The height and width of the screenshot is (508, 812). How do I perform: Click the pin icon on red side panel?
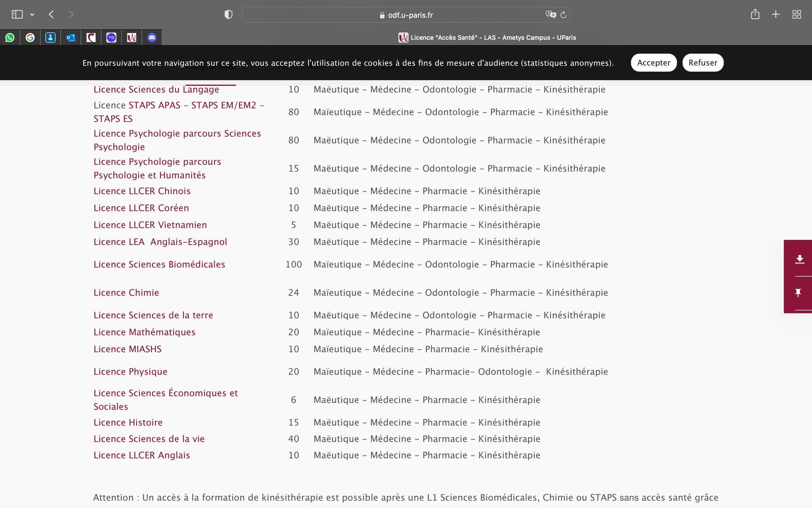pos(798,293)
